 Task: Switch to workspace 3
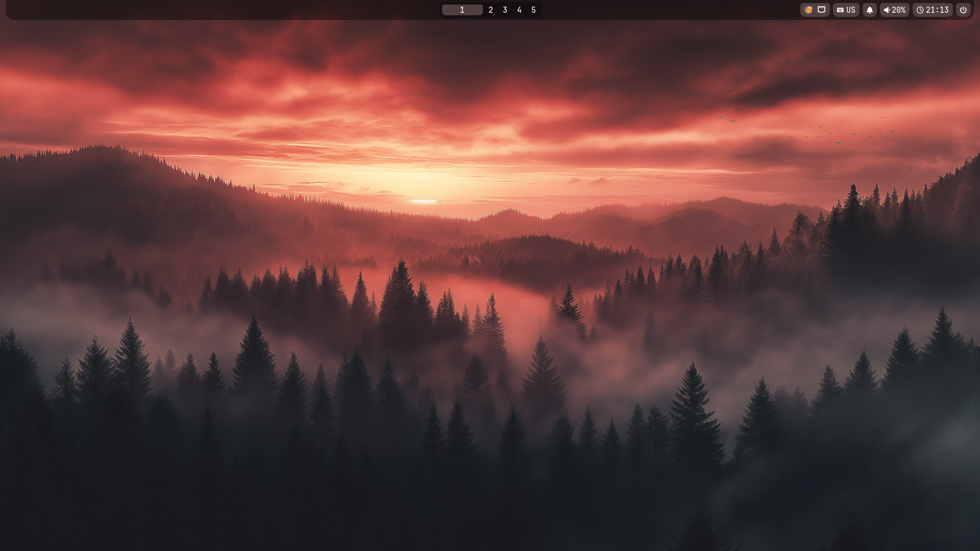[x=505, y=10]
